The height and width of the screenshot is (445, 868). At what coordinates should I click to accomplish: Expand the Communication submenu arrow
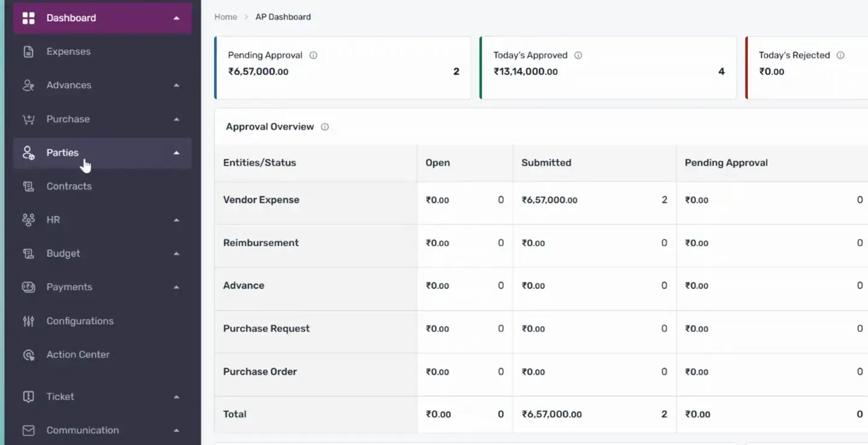pos(177,431)
